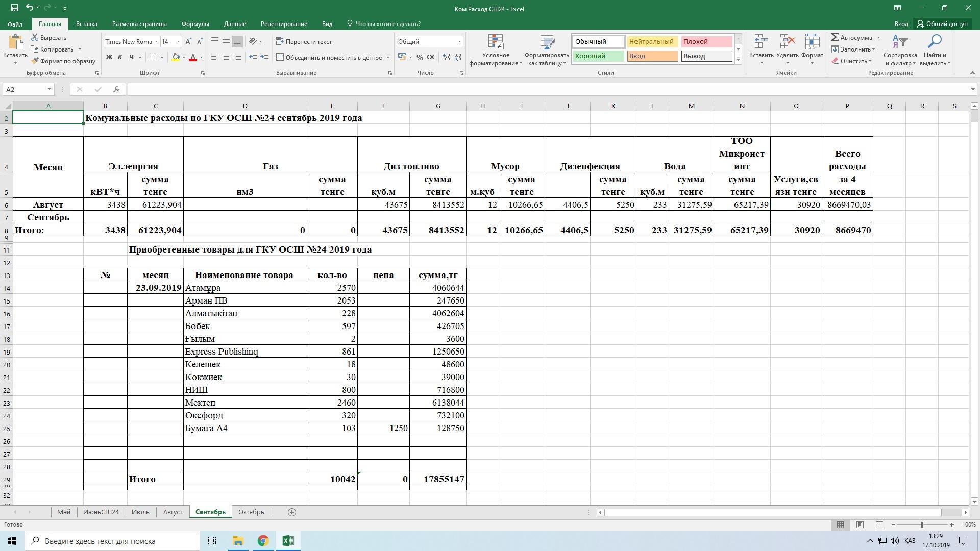Click the Format Painter brush icon
The width and height of the screenshot is (980, 551).
35,61
